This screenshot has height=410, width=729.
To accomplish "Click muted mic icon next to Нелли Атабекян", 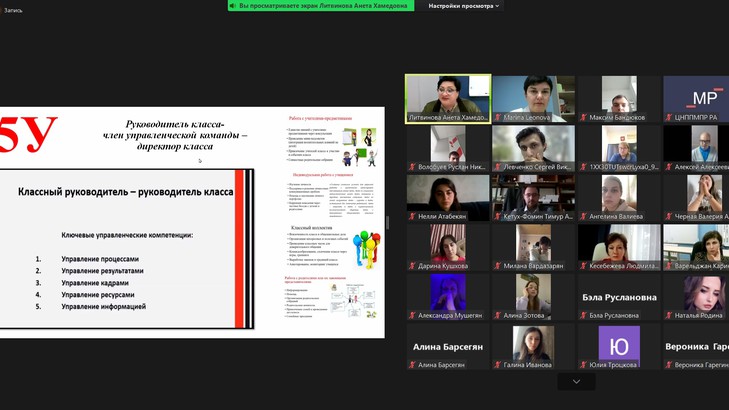I will click(412, 217).
